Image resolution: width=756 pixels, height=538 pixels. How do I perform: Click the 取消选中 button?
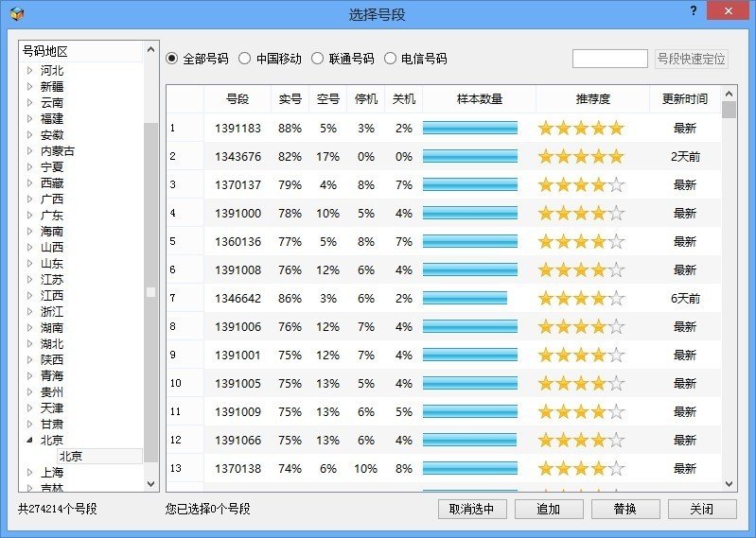[472, 509]
